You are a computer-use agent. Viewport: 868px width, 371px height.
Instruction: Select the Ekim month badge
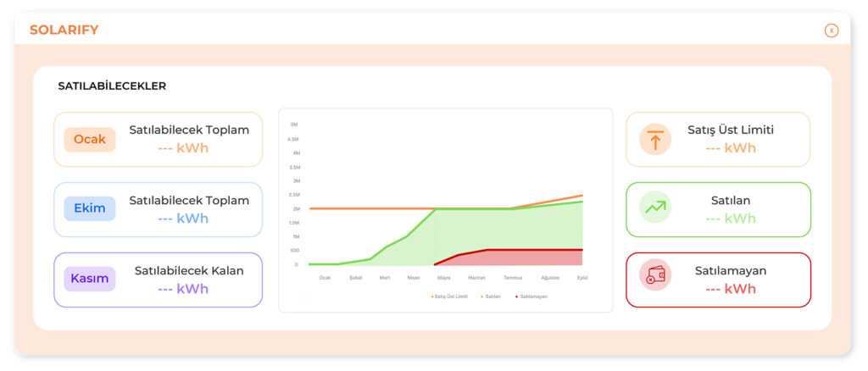point(89,208)
